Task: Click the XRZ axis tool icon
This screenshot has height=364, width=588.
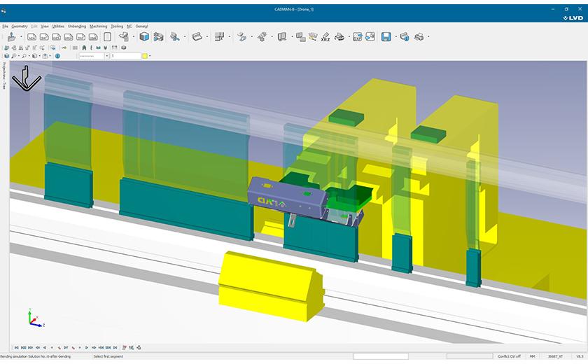Action: (x=325, y=37)
